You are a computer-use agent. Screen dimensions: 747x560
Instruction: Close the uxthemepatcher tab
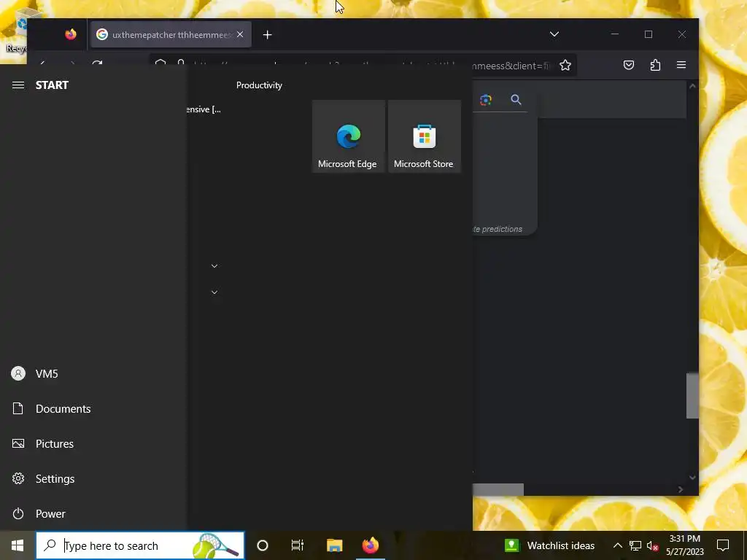tap(240, 34)
